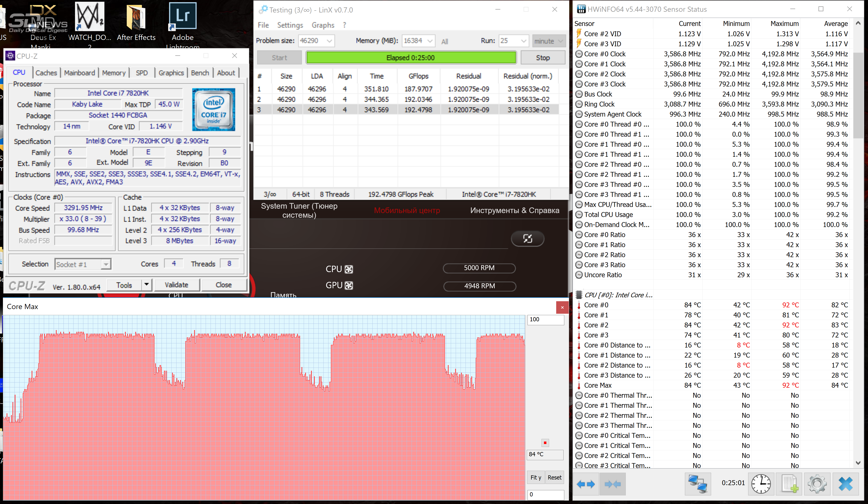Image resolution: width=868 pixels, height=504 pixels.
Task: Switch to the Memory tab in CPU-Z
Action: pyautogui.click(x=114, y=73)
